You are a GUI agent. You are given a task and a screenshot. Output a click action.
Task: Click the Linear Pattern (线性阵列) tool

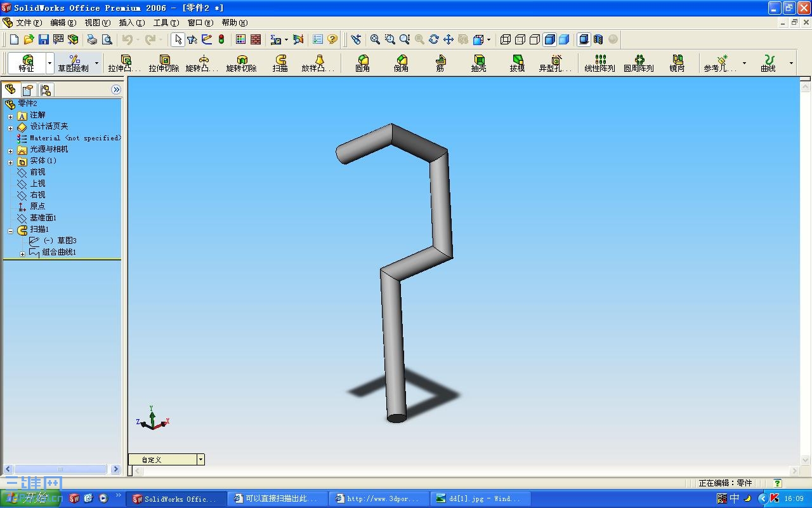pyautogui.click(x=600, y=63)
